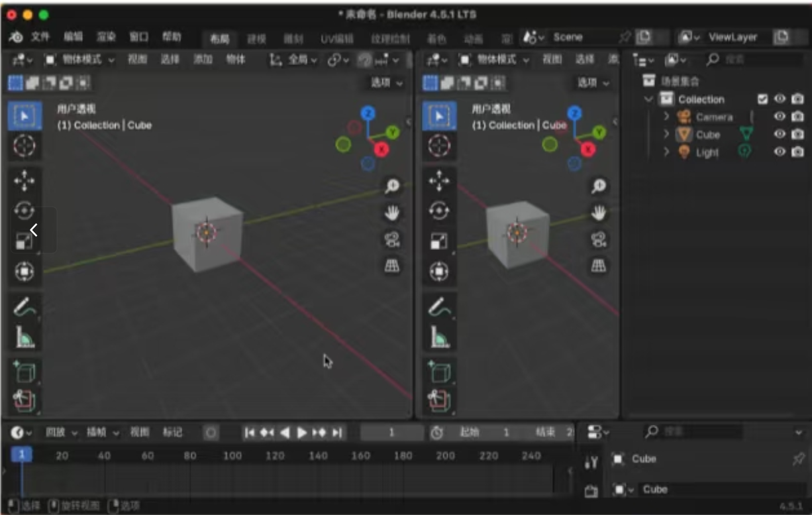Select the Move tool in left viewport
The image size is (812, 515).
(25, 180)
